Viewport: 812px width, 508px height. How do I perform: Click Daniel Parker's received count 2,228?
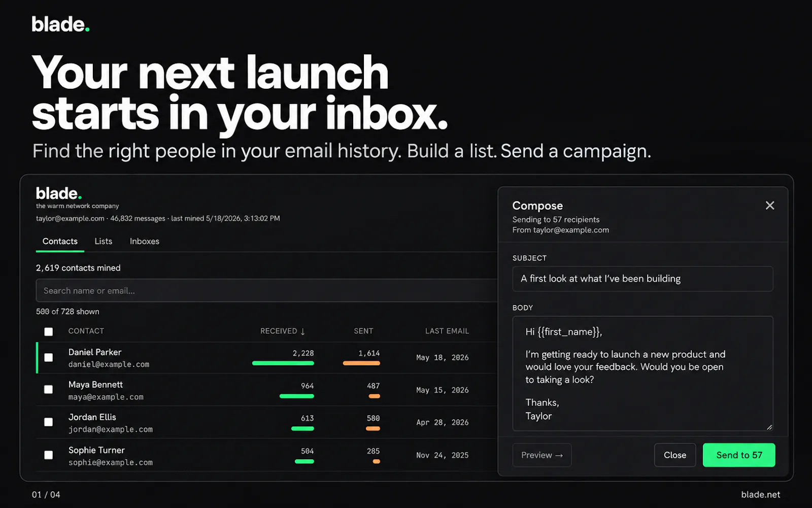[x=303, y=353]
